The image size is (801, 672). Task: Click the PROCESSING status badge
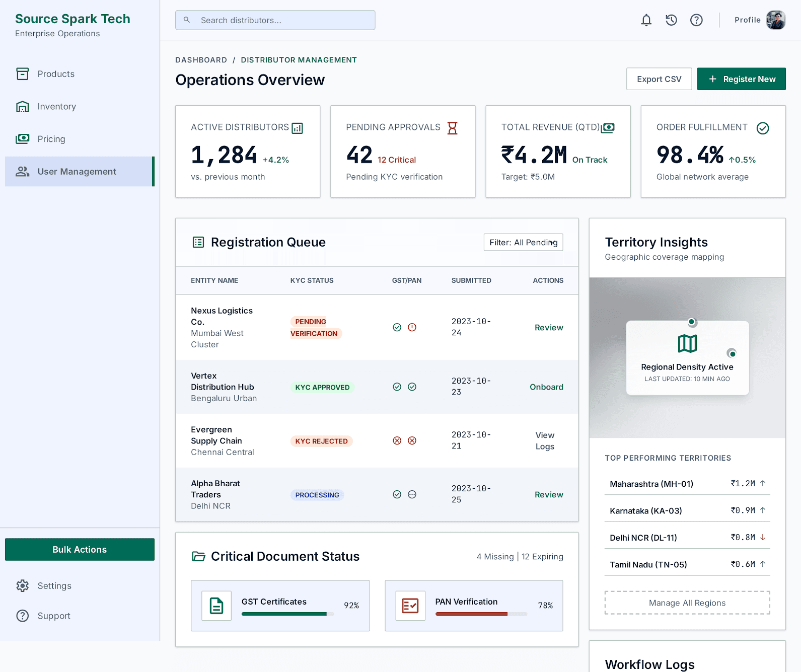coord(317,495)
